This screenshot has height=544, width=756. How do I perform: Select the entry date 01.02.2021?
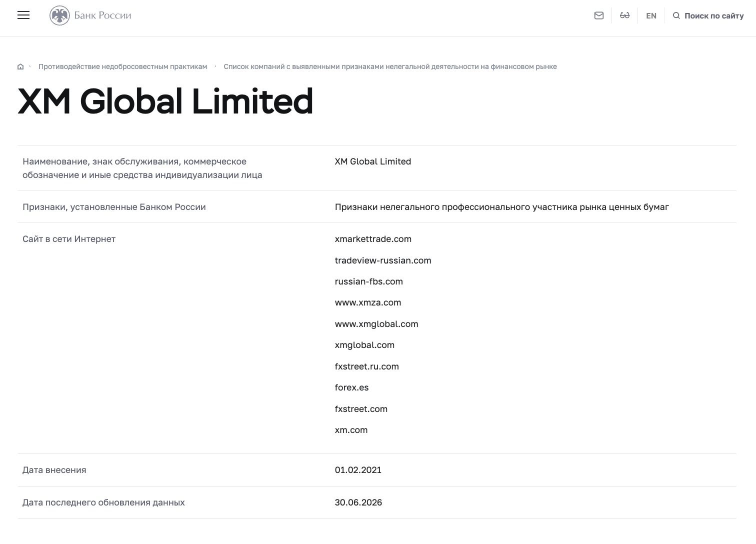click(x=358, y=470)
